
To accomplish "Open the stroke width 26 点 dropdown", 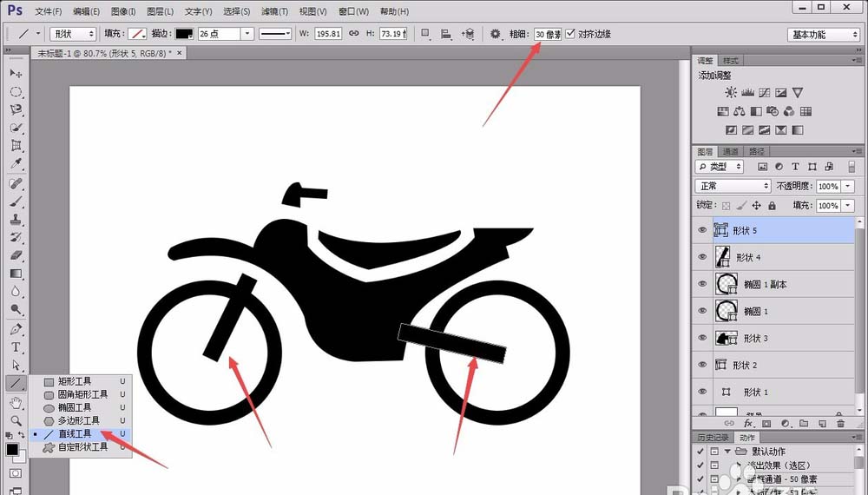I will [x=247, y=34].
